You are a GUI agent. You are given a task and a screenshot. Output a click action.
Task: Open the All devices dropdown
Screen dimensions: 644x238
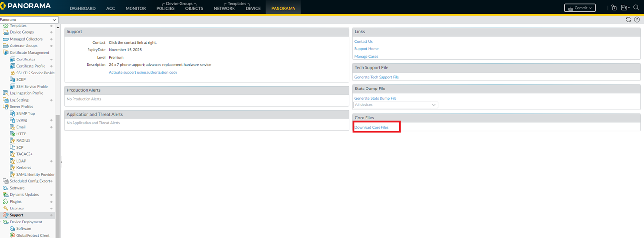tap(395, 105)
